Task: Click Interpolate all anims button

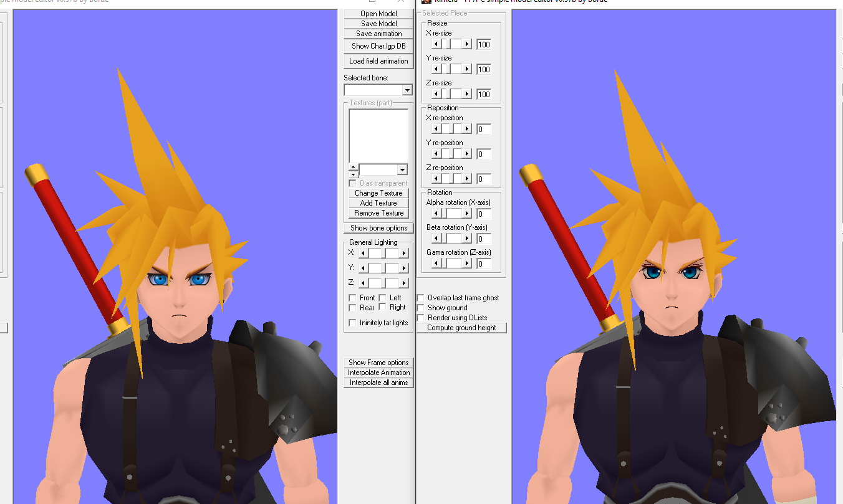Action: coord(378,383)
